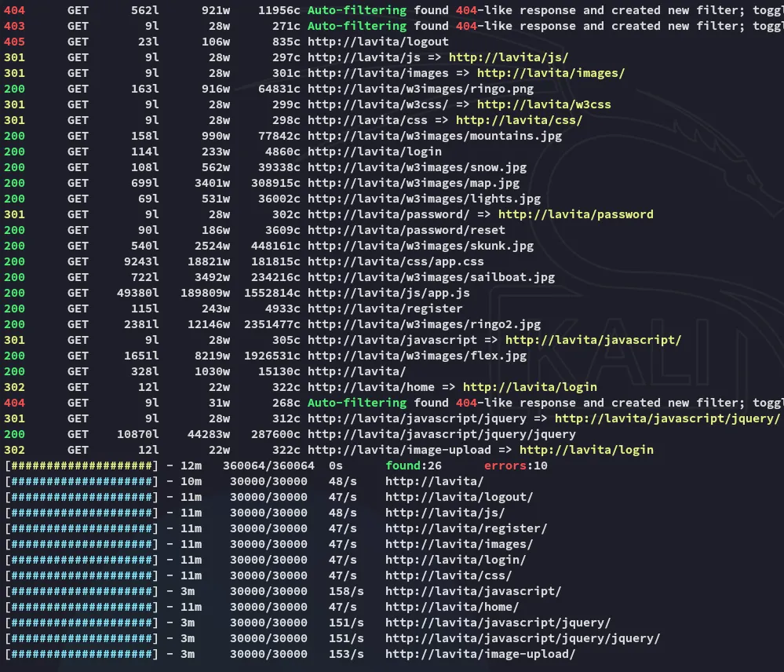Click the http://lavita/ scan entry at 48/s
The image size is (784, 672).
coord(435,481)
